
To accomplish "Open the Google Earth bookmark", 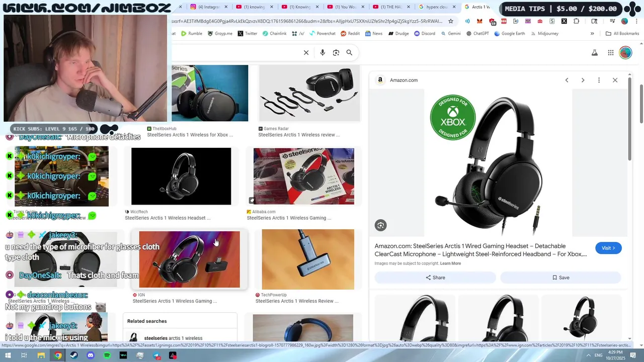I will click(510, 34).
